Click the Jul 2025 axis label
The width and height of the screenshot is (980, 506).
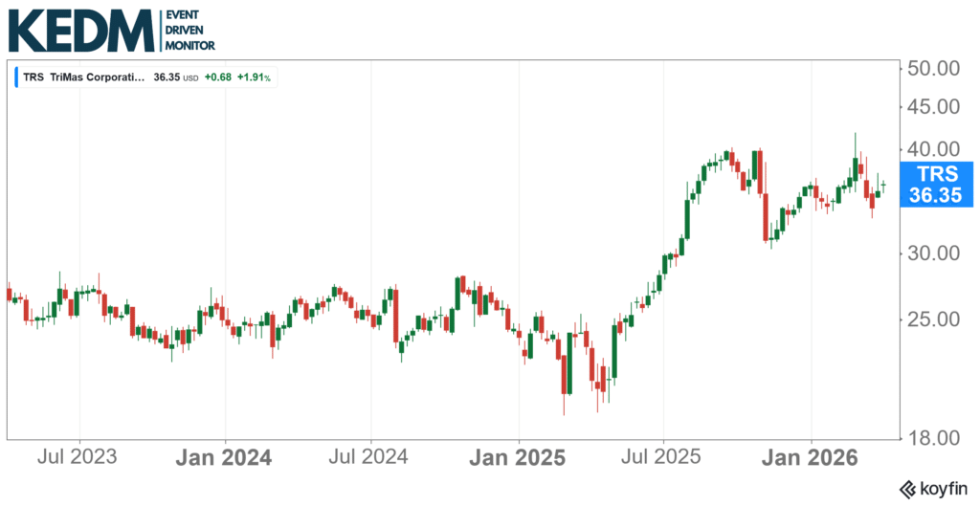663,456
